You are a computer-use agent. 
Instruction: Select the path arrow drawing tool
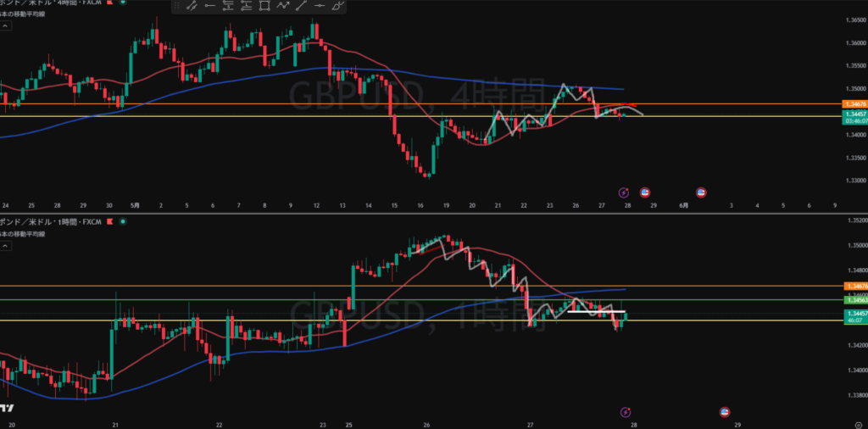coord(283,6)
